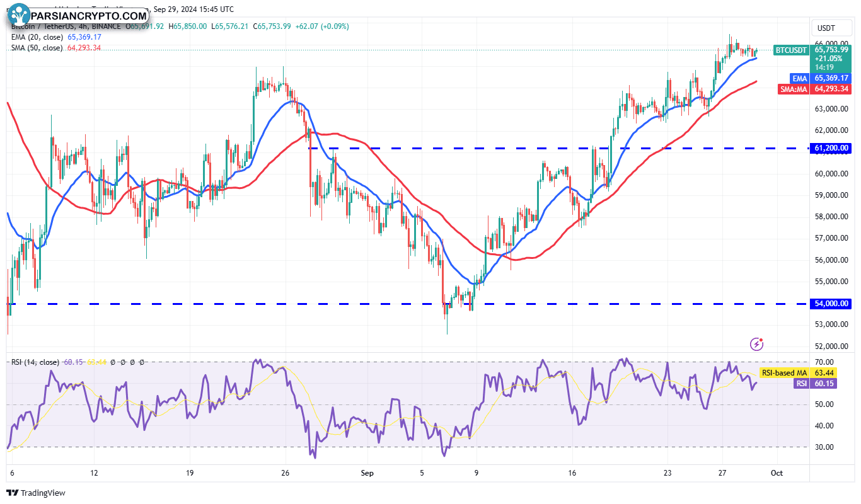Click the TradingView logo at bottom left
This screenshot has height=504, width=861.
(36, 493)
